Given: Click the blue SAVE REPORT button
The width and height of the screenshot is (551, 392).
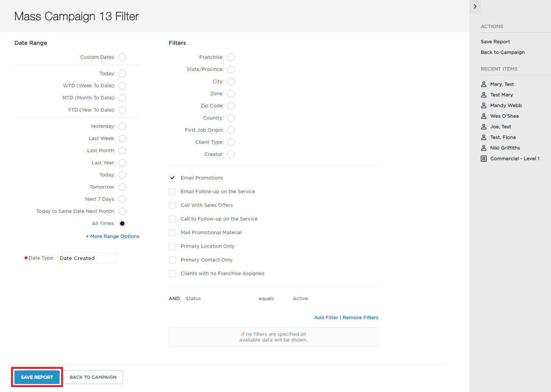Looking at the screenshot, I should (x=37, y=377).
